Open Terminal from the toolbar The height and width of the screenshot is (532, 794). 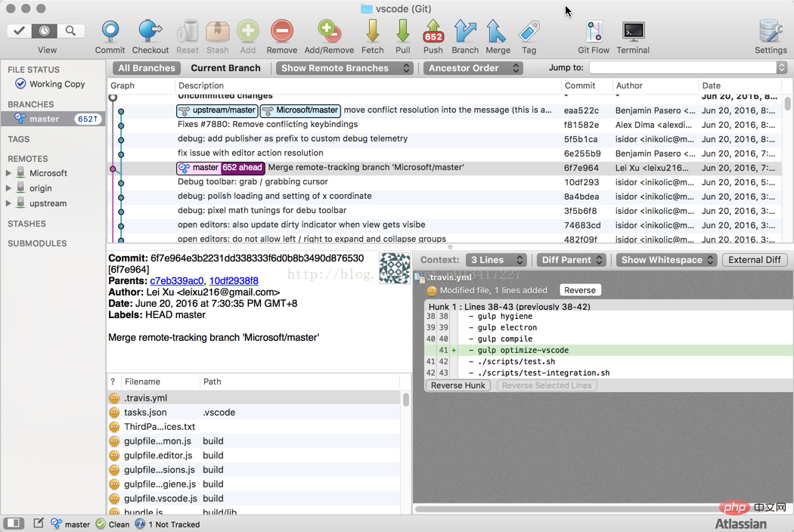(634, 31)
